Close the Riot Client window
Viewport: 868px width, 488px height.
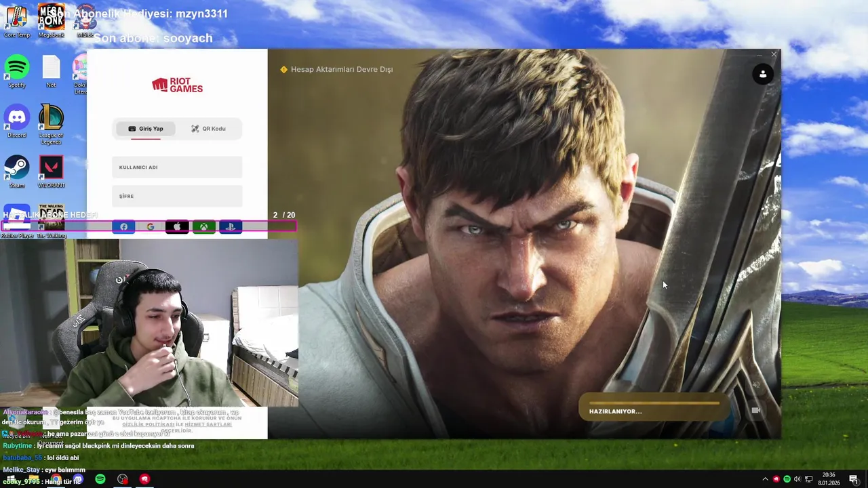(774, 54)
